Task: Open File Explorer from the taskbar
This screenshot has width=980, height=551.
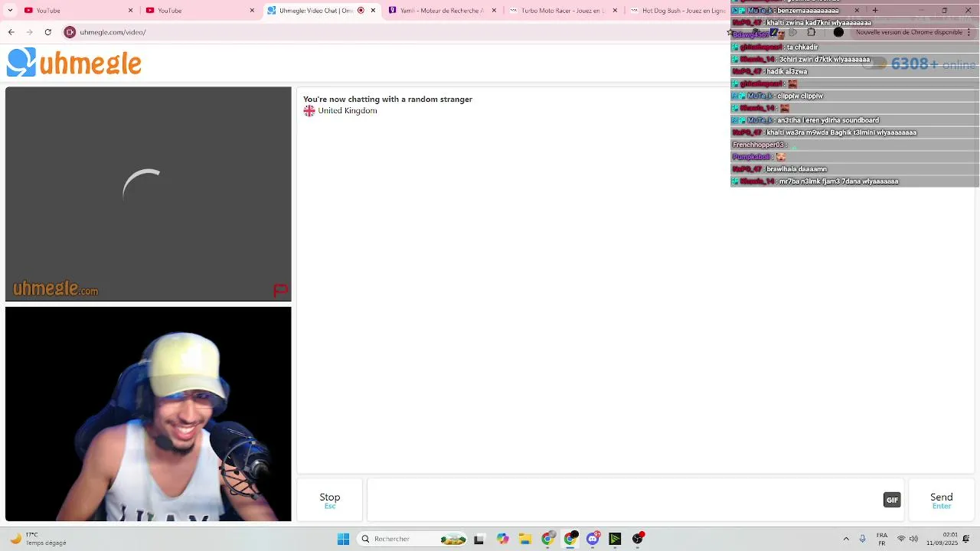Action: tap(525, 539)
